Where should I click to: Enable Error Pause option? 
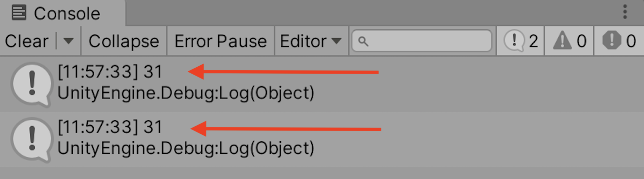coord(220,41)
